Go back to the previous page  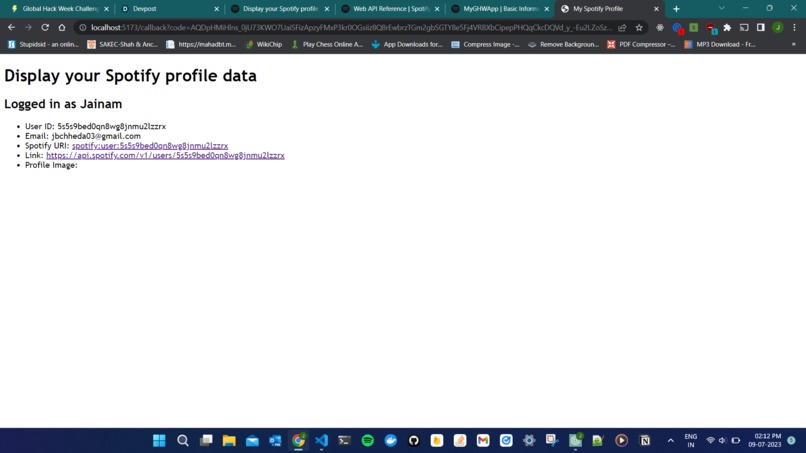[x=11, y=27]
